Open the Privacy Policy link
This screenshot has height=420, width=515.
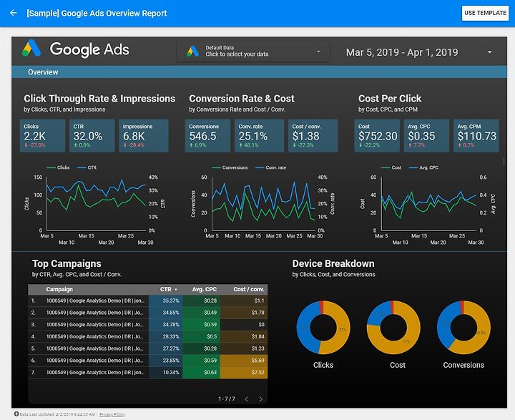112,414
